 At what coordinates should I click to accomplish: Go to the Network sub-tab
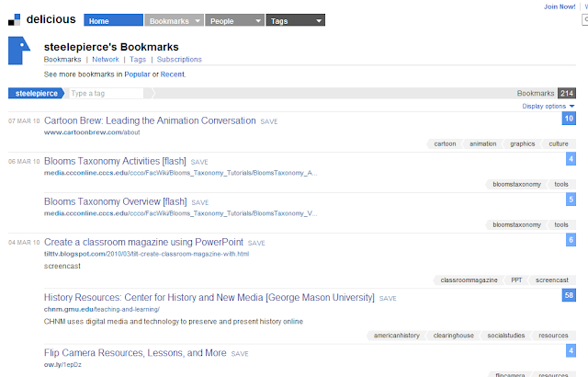106,59
